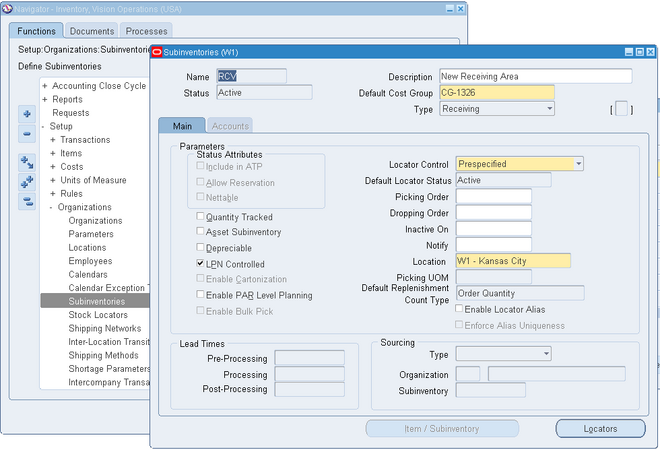The image size is (660, 450).
Task: Tick the Enable Locator Alias checkbox
Action: point(459,309)
